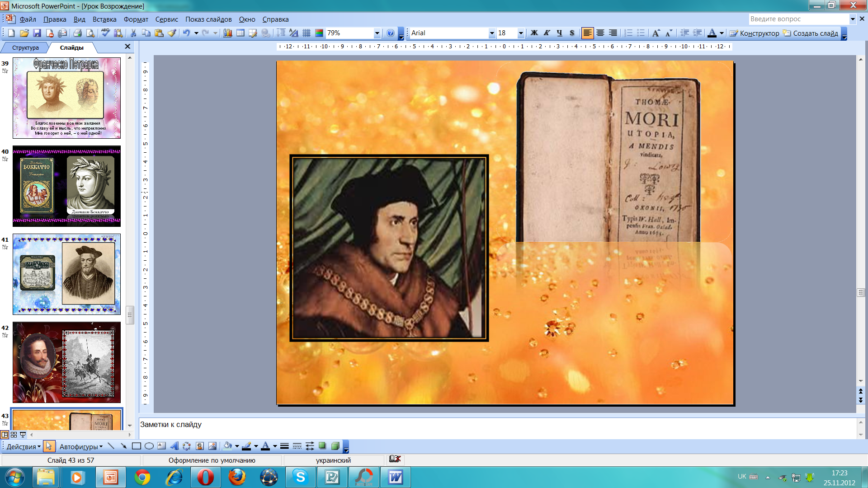Apply the drawing toolbar font color A
The height and width of the screenshot is (488, 868).
pyautogui.click(x=265, y=446)
